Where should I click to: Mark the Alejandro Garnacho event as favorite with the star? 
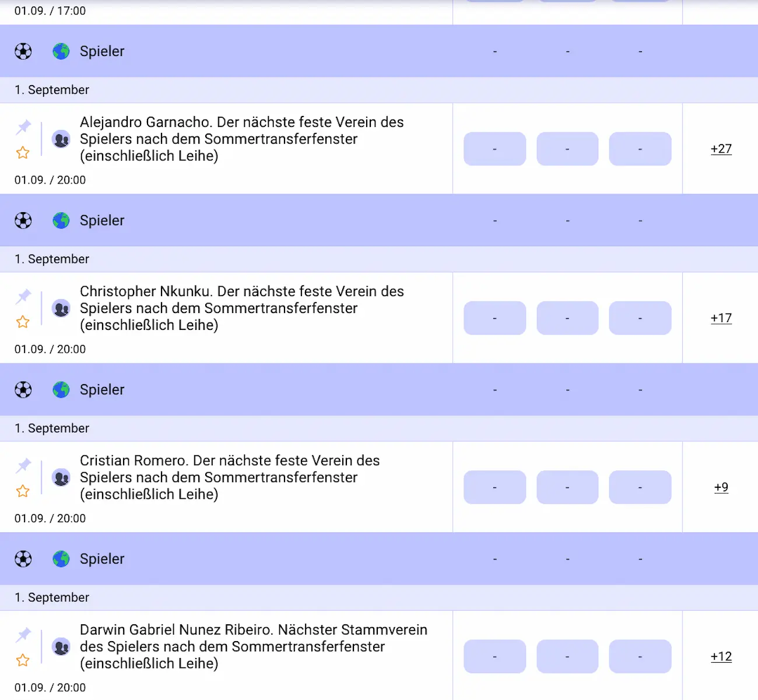coord(23,153)
